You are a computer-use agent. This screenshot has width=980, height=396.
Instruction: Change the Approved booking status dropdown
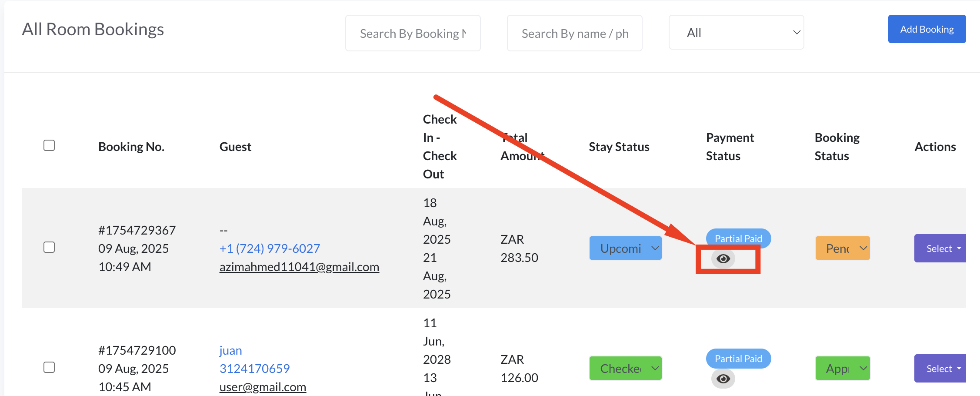tap(843, 368)
